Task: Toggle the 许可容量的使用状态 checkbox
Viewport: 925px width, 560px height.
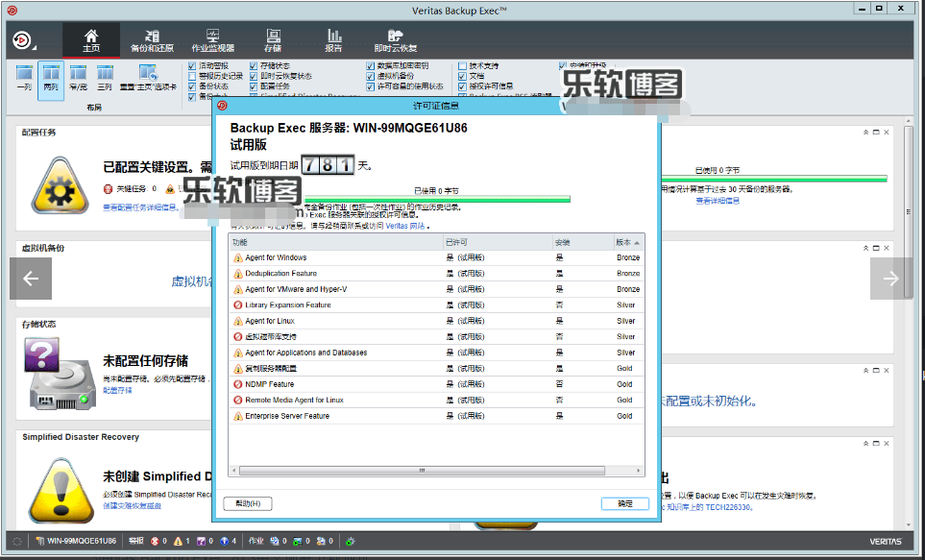Action: pos(371,86)
